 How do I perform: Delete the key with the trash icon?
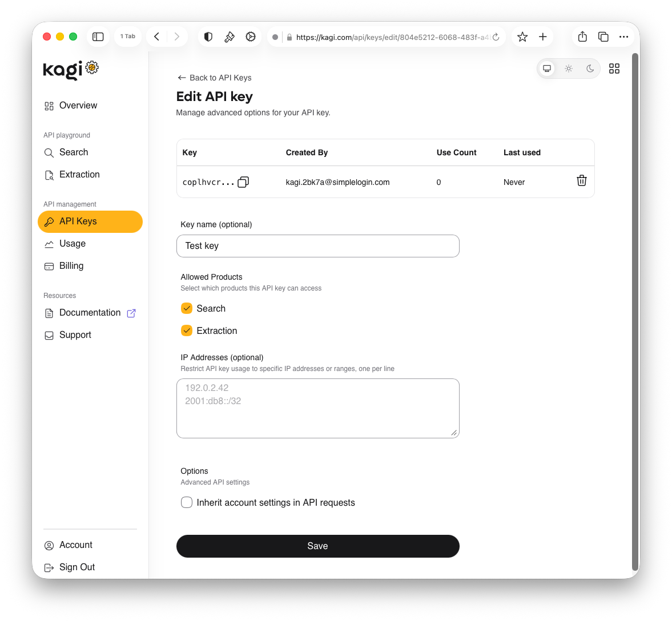coord(582,180)
